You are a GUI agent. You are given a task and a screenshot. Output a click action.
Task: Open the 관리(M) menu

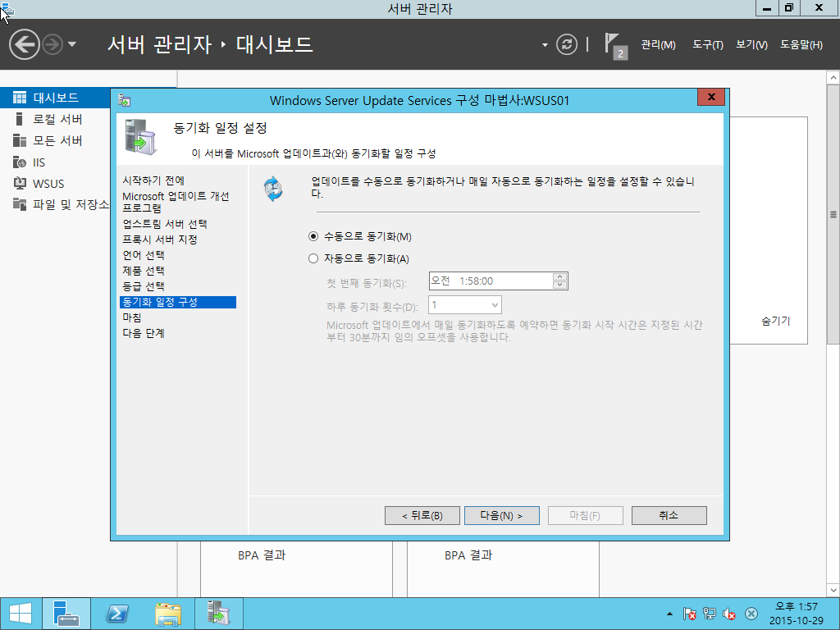pyautogui.click(x=659, y=45)
